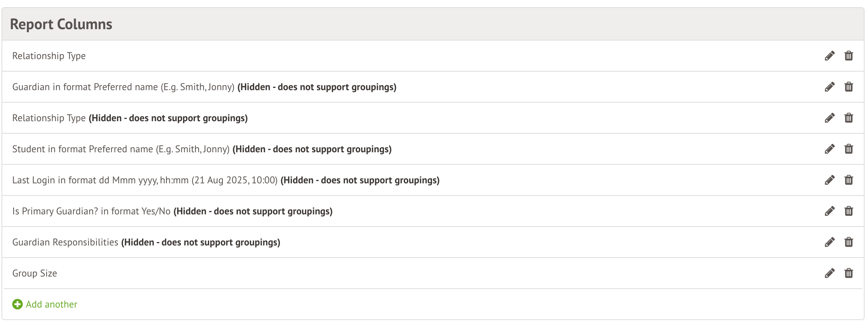868x325 pixels.
Task: Delete the Guardian Preferred name column
Action: pos(849,87)
